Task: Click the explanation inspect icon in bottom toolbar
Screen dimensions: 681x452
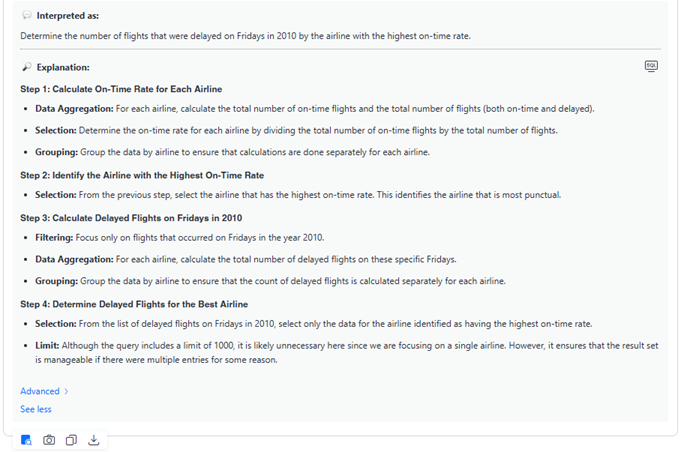Action: pyautogui.click(x=26, y=439)
